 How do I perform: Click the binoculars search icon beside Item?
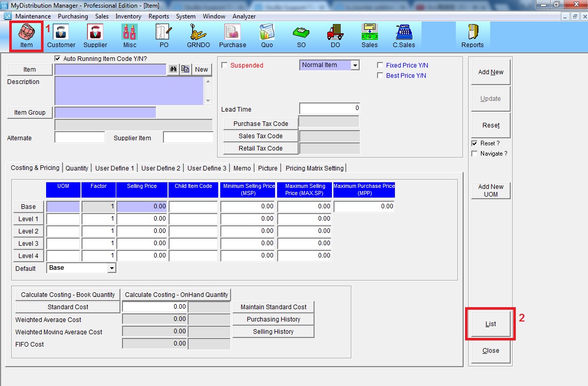coord(173,70)
